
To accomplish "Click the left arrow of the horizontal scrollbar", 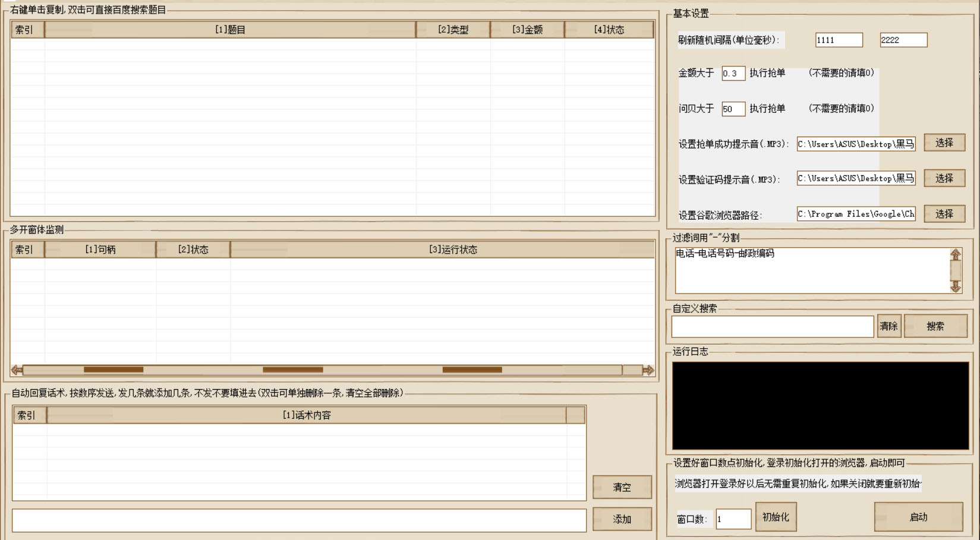I will 17,370.
